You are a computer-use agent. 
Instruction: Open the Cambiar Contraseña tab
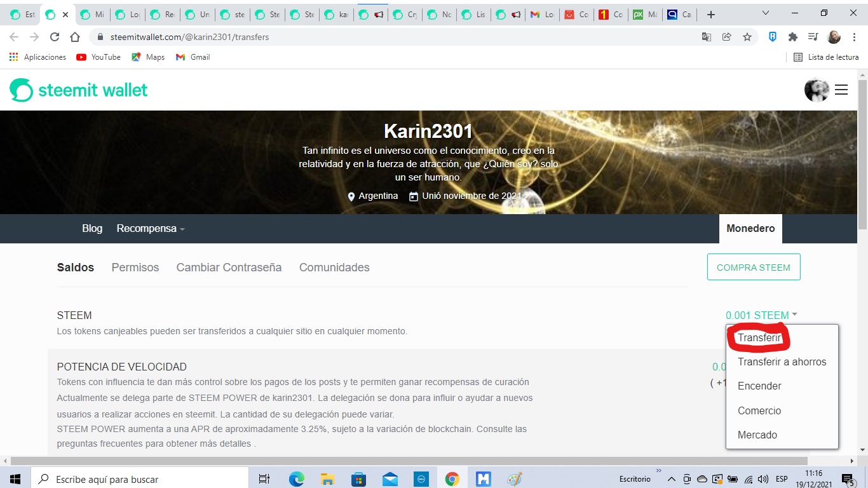click(x=229, y=268)
